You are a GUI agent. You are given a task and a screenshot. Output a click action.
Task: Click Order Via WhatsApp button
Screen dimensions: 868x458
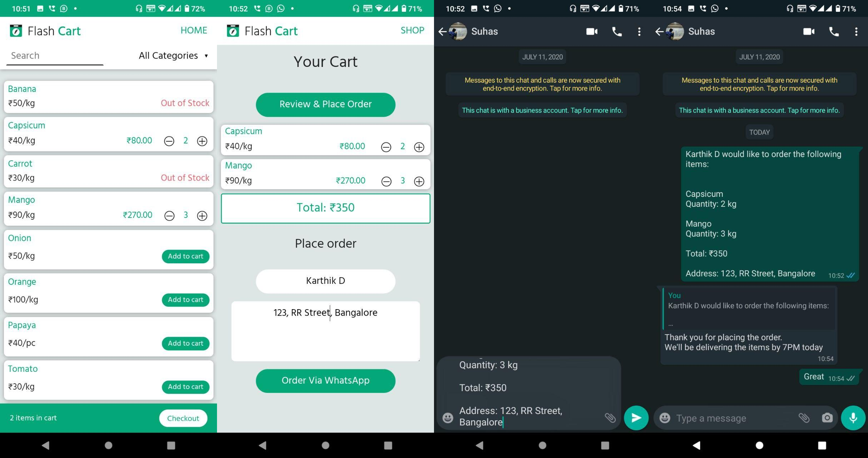coord(325,380)
